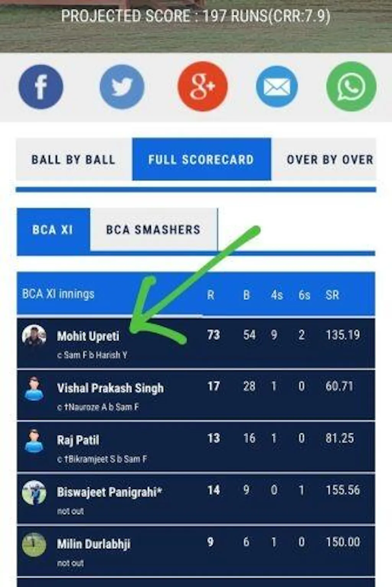Open Mohit Upreti's profile photo
The width and height of the screenshot is (392, 587).
[x=34, y=335]
